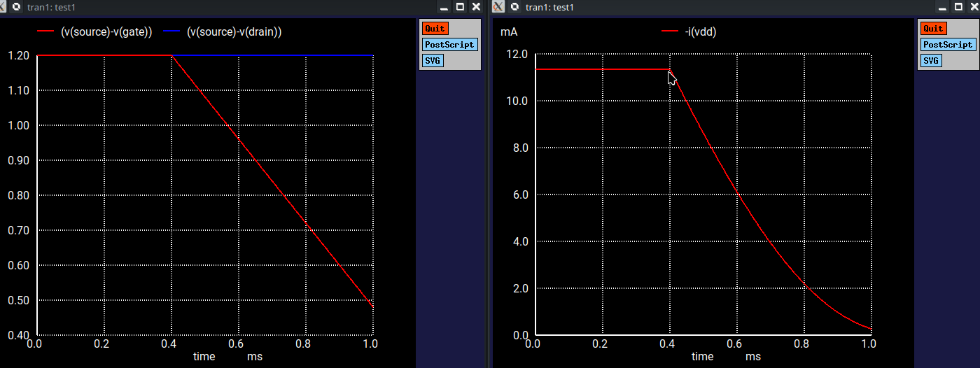Screen dimensions: 980x368
Task: Click the pin icon in right window title bar
Action: pos(514,7)
